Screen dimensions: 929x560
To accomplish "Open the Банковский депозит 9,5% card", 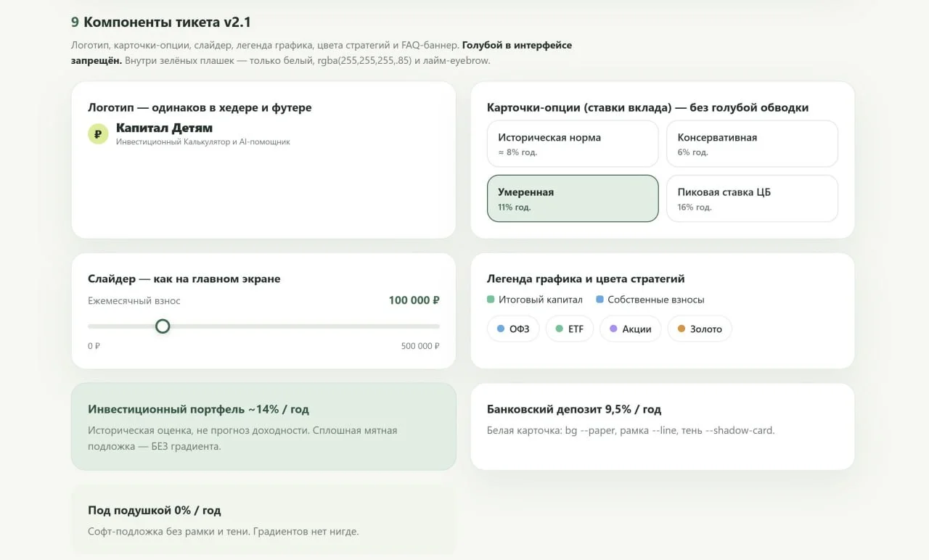I will point(663,427).
